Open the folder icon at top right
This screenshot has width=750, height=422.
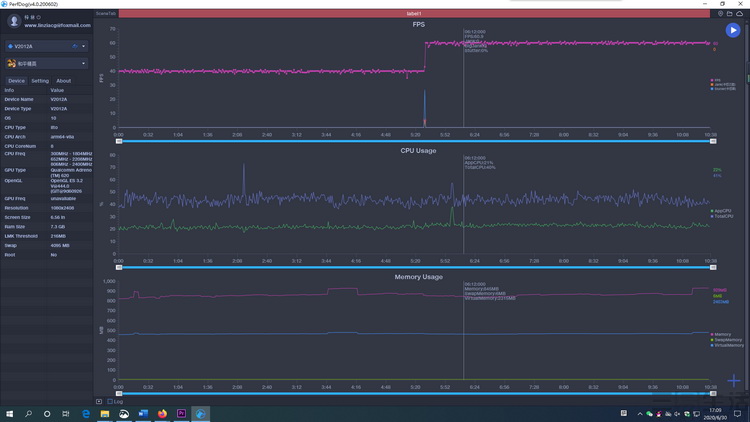pos(729,14)
